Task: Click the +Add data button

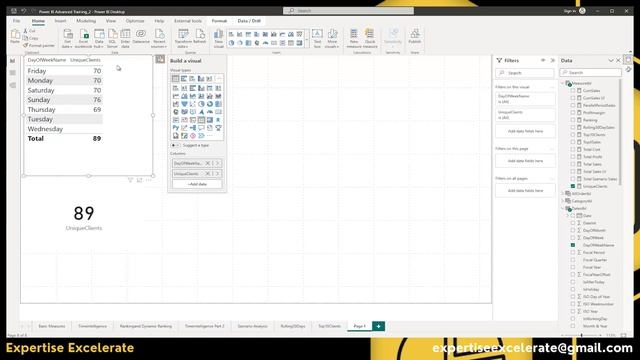Action: [x=197, y=184]
